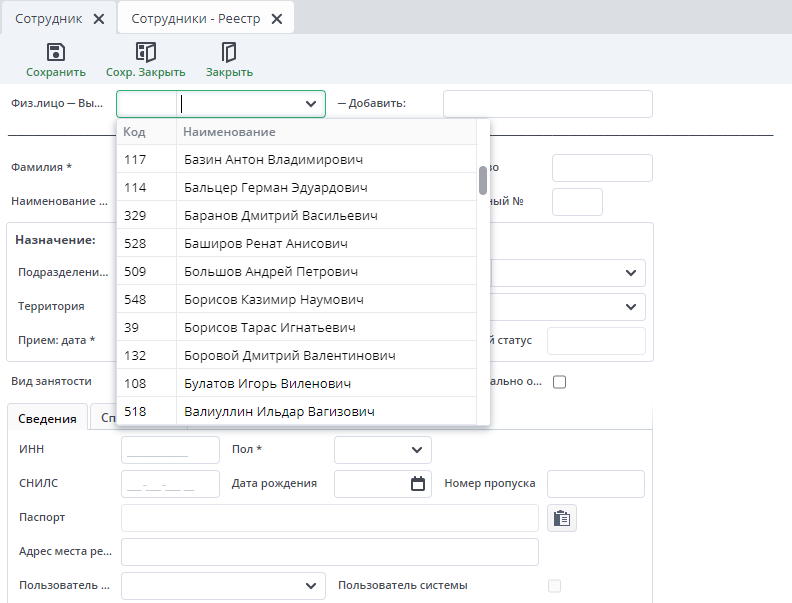The image size is (792, 603).
Task: Select Базин Антон Владимирович from list
Action: 273,159
